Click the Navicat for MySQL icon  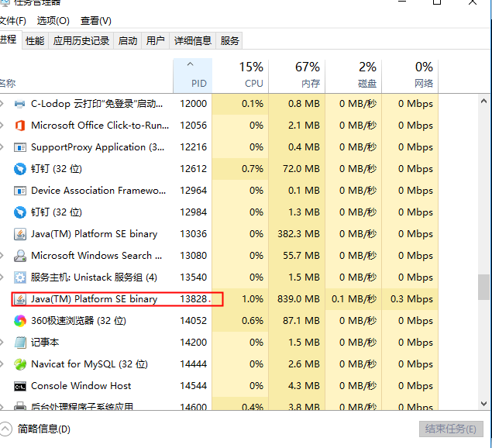(x=20, y=364)
